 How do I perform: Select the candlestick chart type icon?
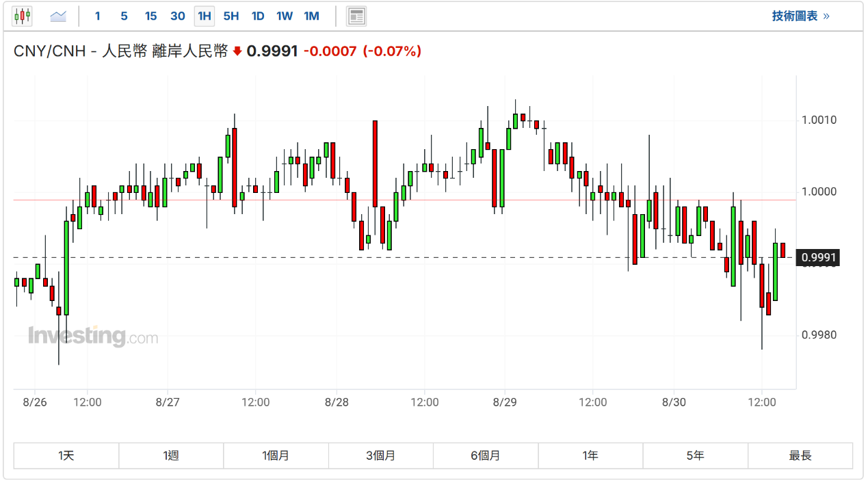click(23, 16)
